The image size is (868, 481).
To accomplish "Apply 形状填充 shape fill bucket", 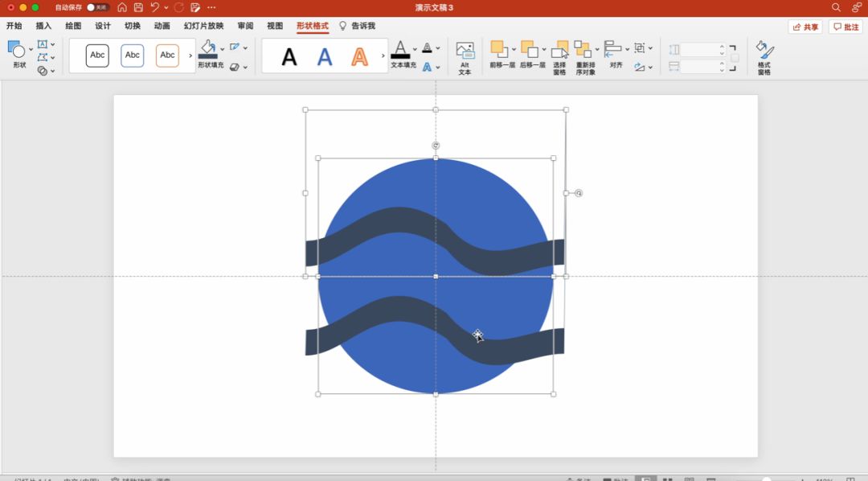I will pos(208,49).
